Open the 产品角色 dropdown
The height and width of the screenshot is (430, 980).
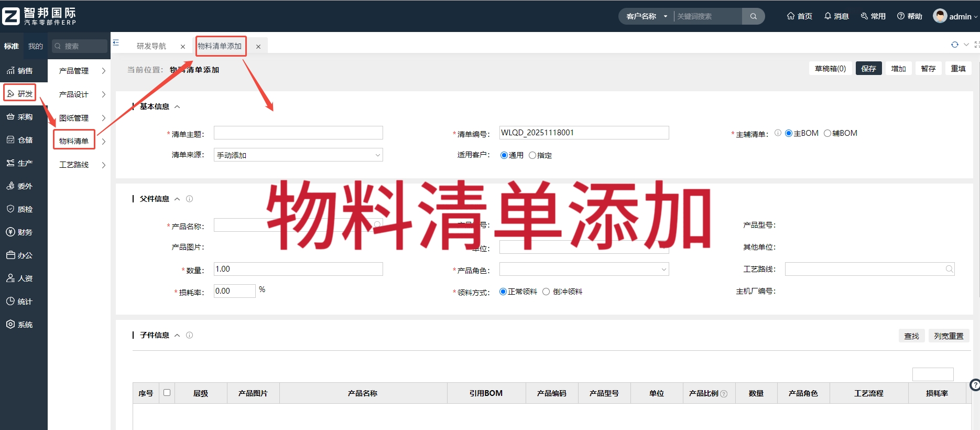(x=584, y=269)
